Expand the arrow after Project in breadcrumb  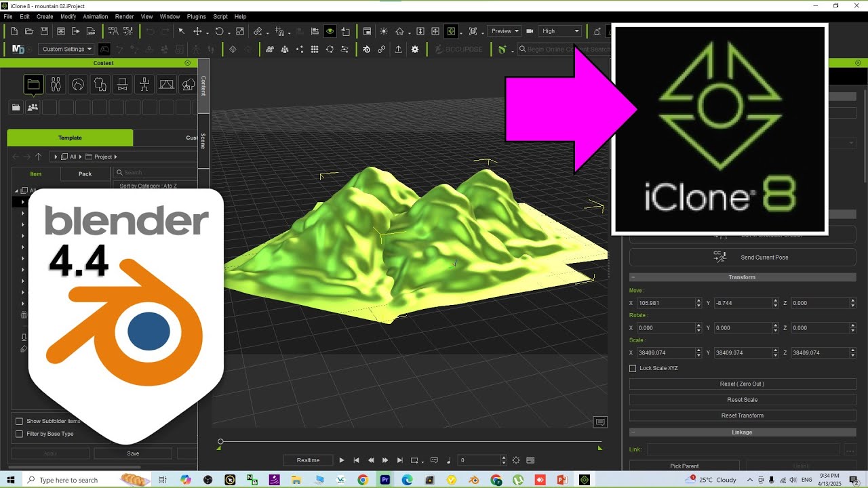115,157
